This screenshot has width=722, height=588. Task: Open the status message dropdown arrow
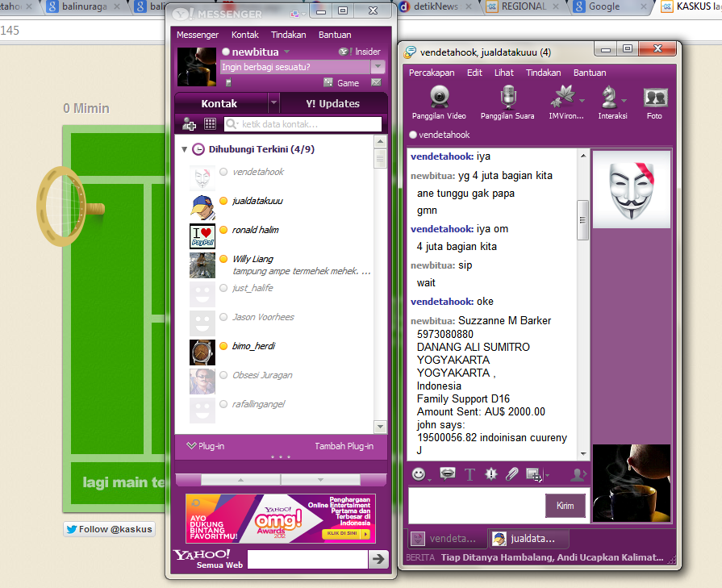[378, 67]
